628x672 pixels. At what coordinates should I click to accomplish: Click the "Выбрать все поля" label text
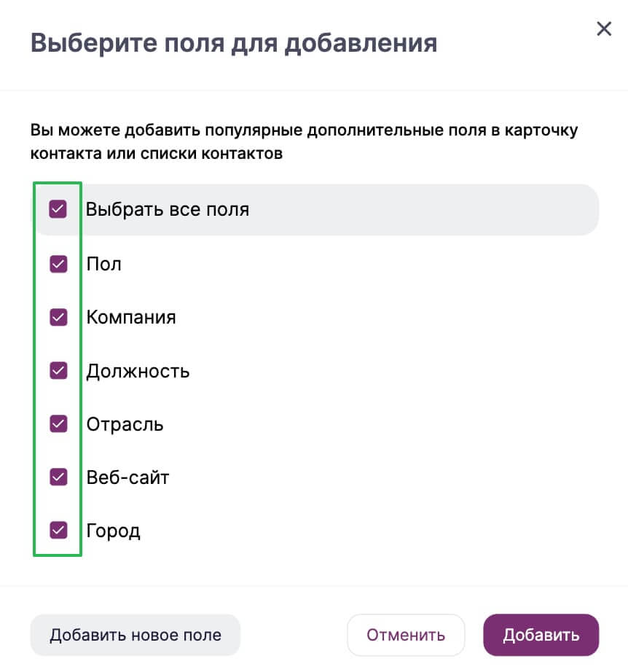pyautogui.click(x=168, y=210)
